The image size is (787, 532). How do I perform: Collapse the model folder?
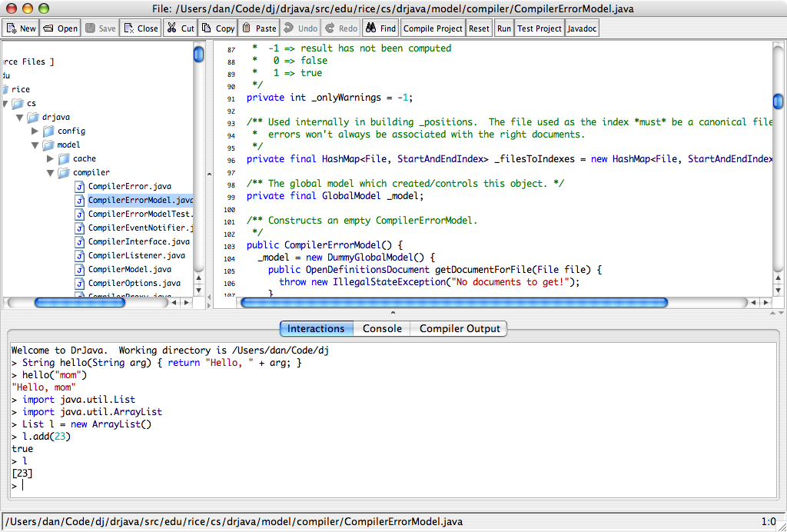(x=35, y=145)
